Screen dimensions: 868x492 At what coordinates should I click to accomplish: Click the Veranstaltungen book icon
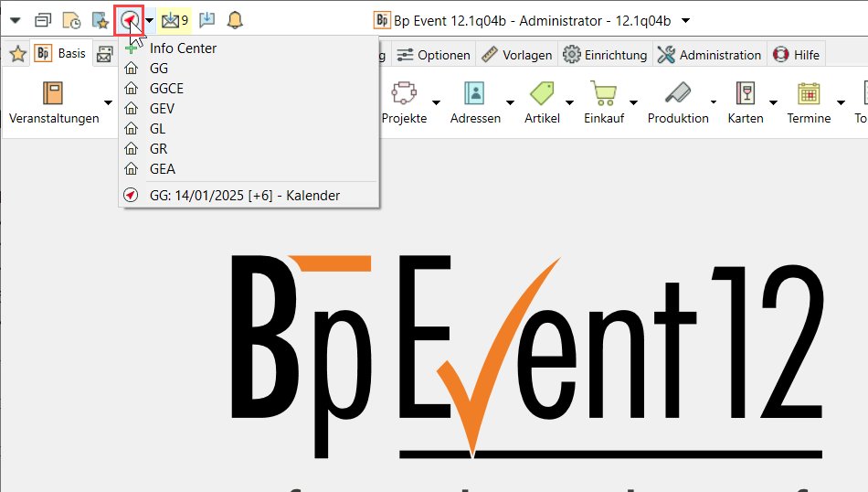point(53,94)
